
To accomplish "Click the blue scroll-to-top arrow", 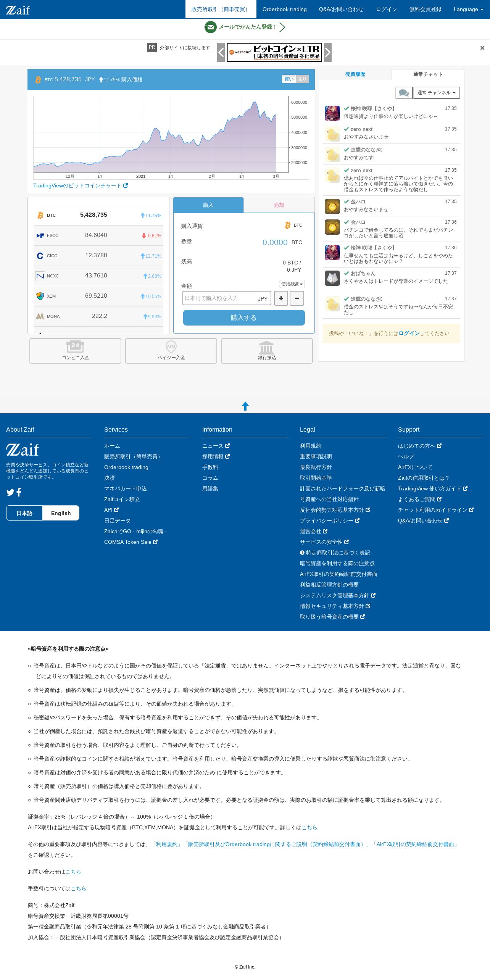I will 245,406.
